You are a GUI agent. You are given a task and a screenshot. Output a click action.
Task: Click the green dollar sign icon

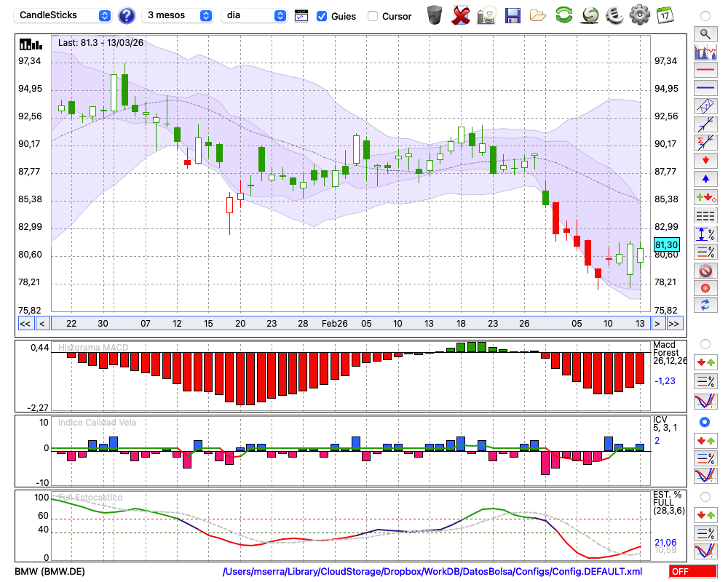[590, 15]
